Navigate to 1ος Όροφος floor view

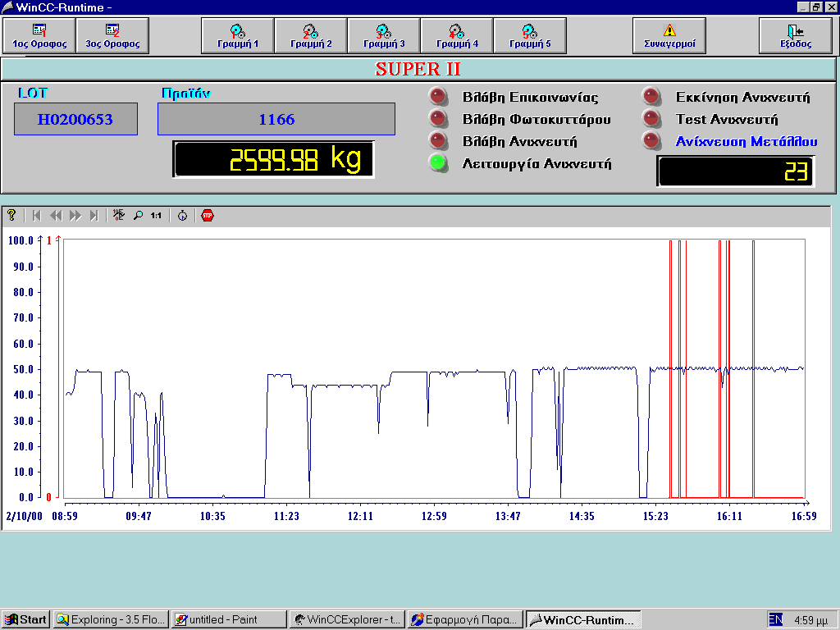point(39,36)
